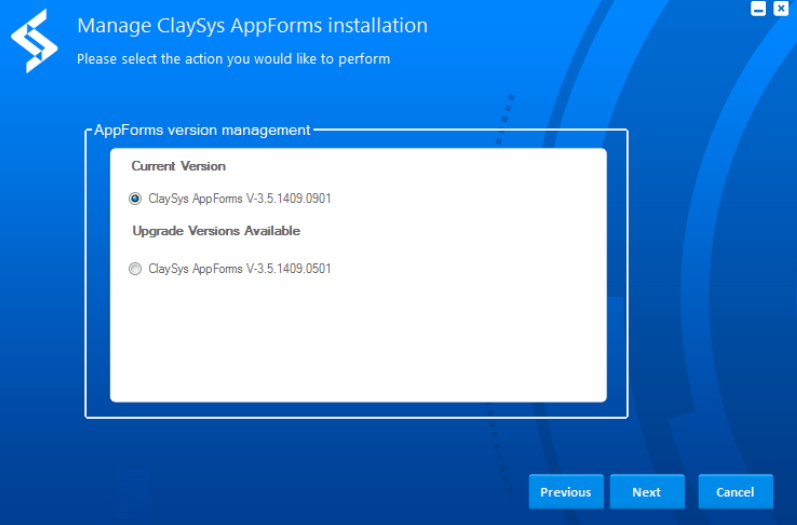Click the 'Upgrade Versions Available' heading
The height and width of the screenshot is (525, 797).
[x=216, y=231]
